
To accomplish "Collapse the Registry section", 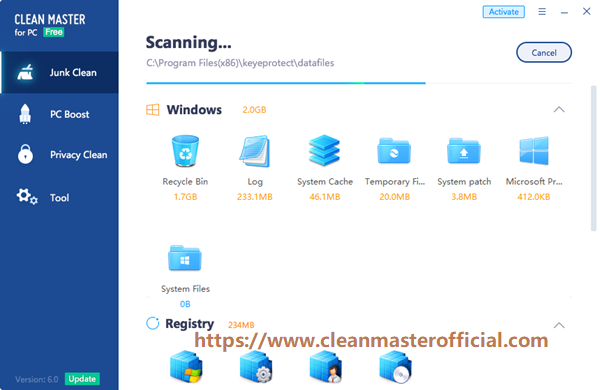I will click(x=559, y=325).
